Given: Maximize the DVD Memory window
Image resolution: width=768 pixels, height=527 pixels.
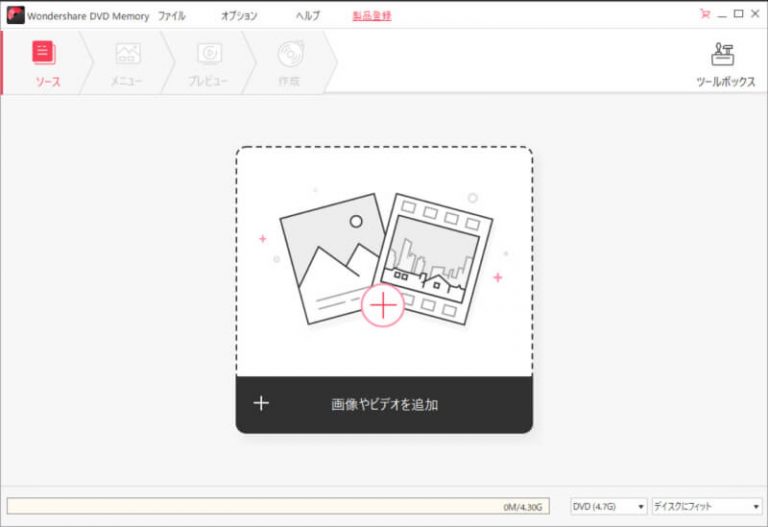Looking at the screenshot, I should (x=738, y=15).
